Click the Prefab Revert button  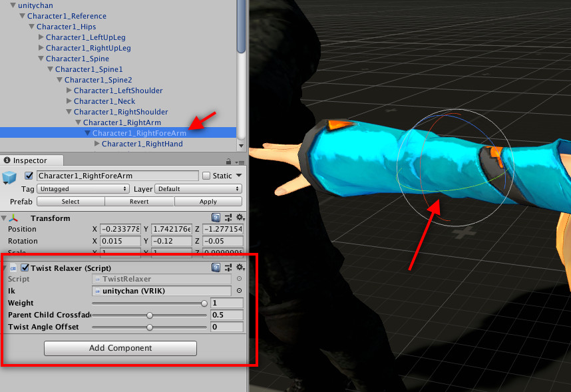point(139,202)
